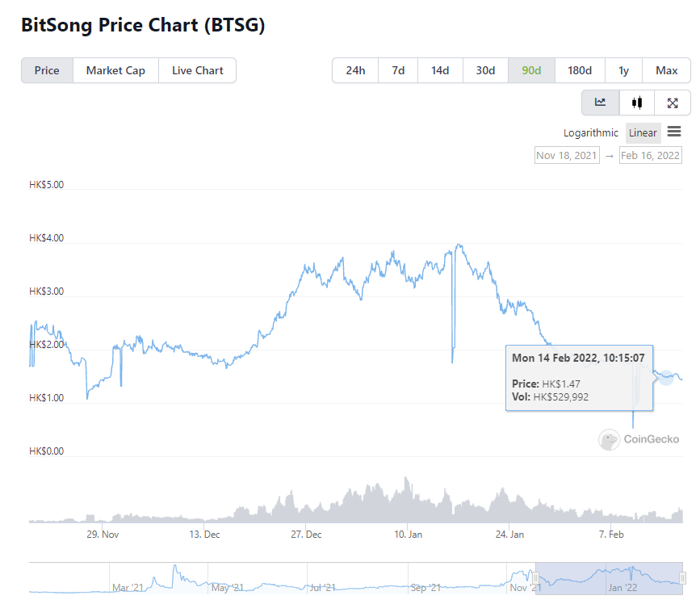Screen dimensions: 700x604
Task: Click Sep '21 in navigator
Action: 425,588
